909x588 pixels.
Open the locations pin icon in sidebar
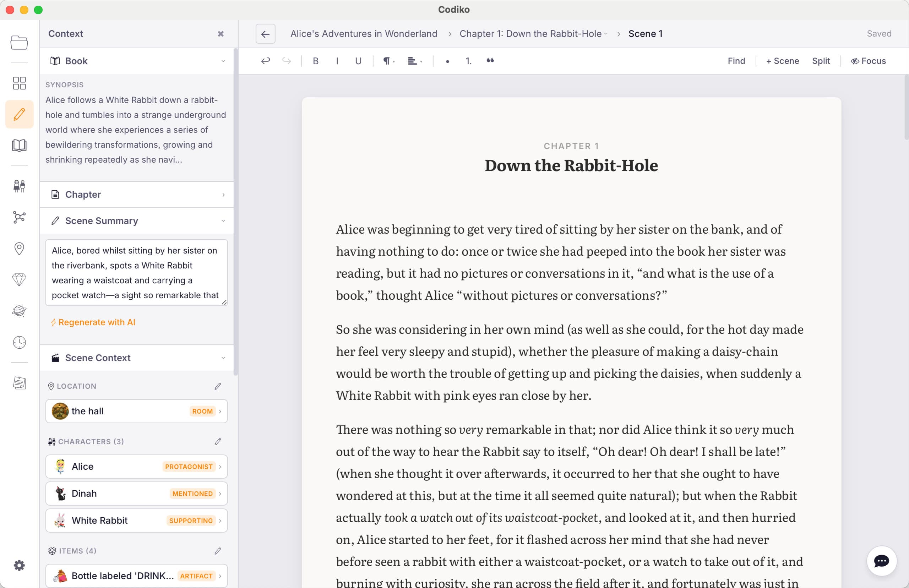19,249
